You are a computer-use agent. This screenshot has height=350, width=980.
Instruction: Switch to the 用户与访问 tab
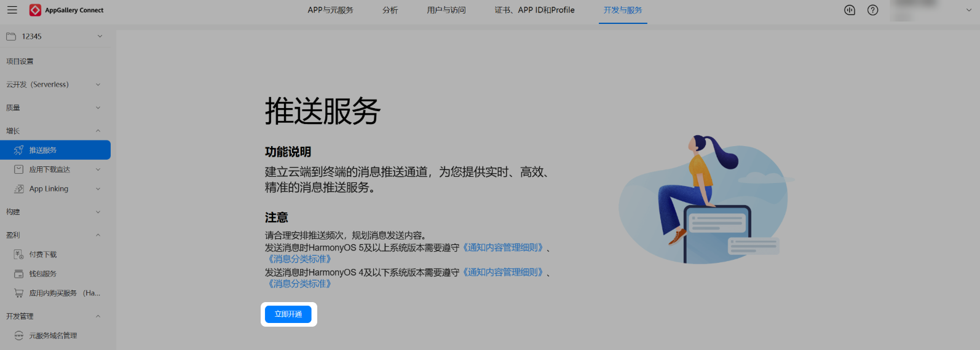point(446,10)
